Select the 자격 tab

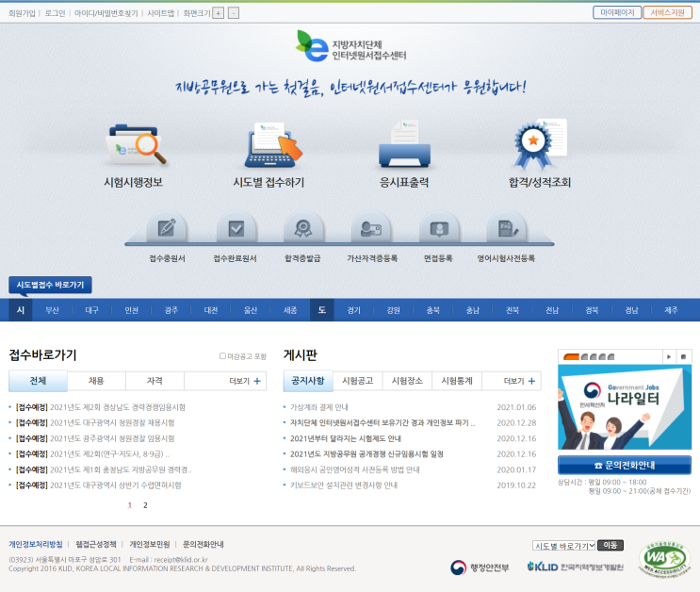pos(155,381)
